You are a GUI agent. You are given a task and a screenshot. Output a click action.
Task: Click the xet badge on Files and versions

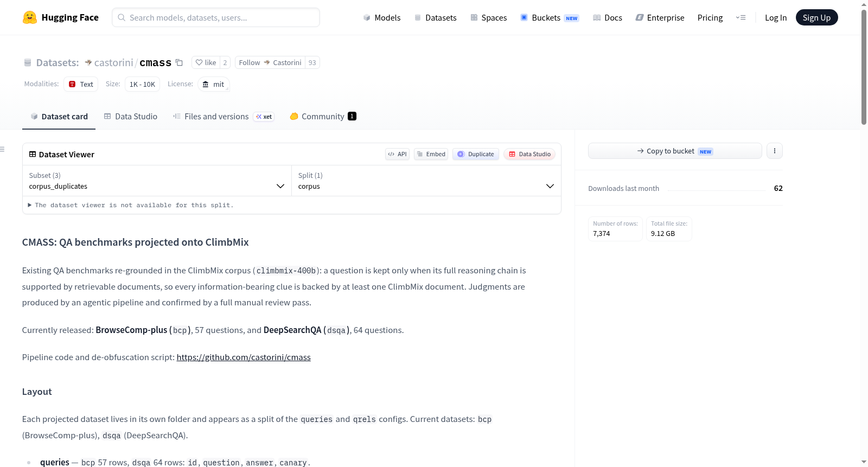[x=264, y=117]
